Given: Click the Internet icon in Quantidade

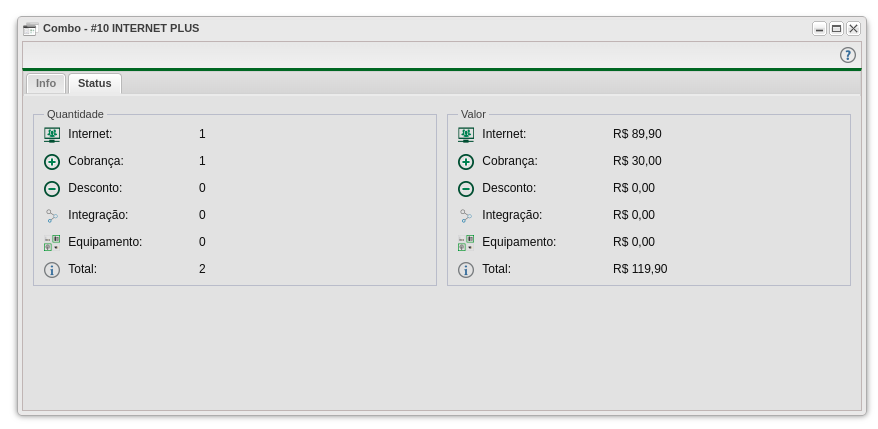Looking at the screenshot, I should pos(52,134).
